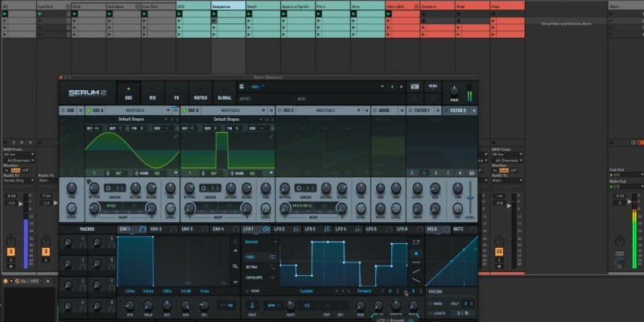Switch to the FX tab
This screenshot has height=322, width=644.
[176, 93]
